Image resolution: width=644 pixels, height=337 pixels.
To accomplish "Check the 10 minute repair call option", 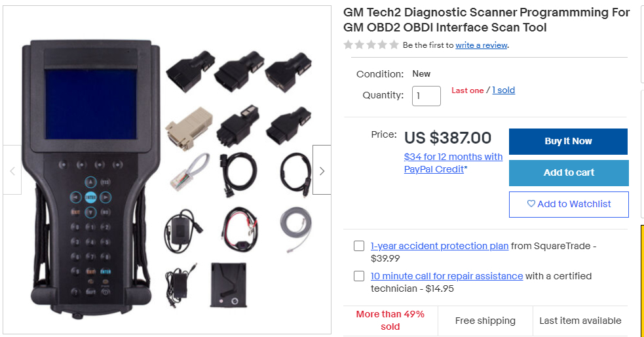I will point(359,276).
